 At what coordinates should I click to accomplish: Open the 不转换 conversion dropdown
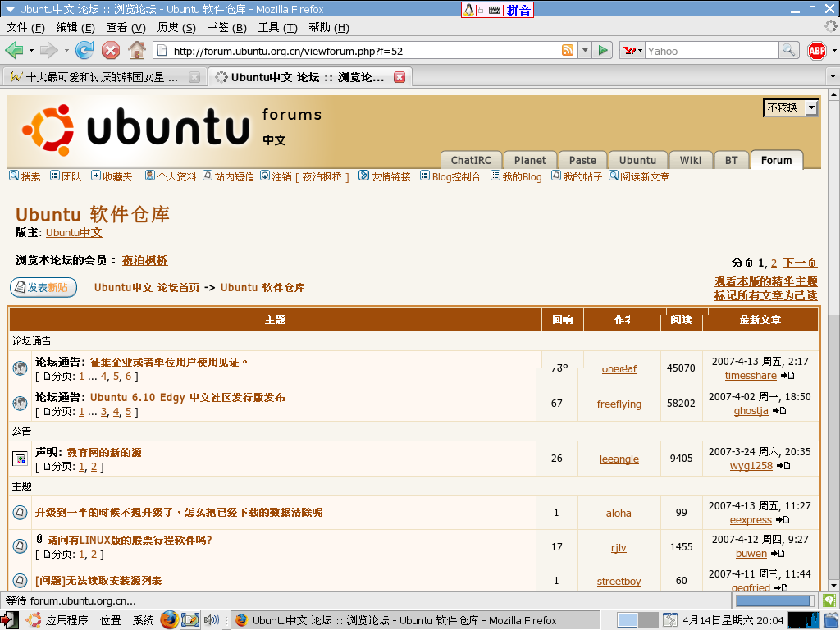tap(790, 107)
